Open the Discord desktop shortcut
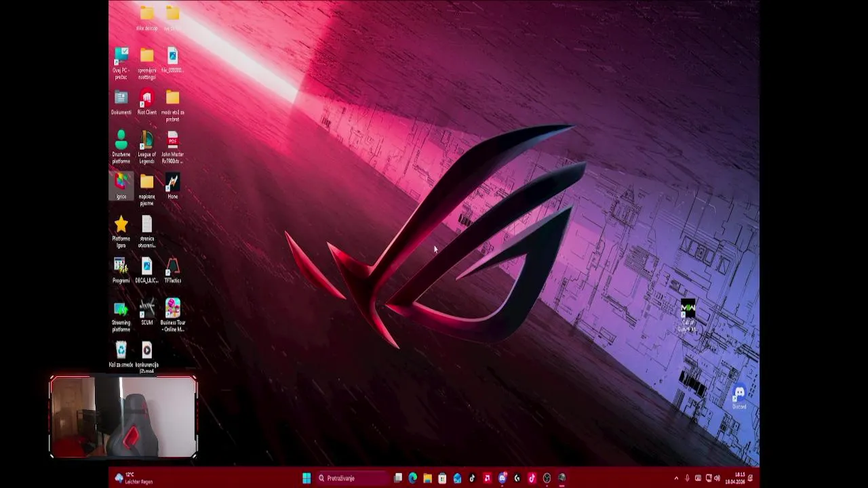 click(739, 396)
